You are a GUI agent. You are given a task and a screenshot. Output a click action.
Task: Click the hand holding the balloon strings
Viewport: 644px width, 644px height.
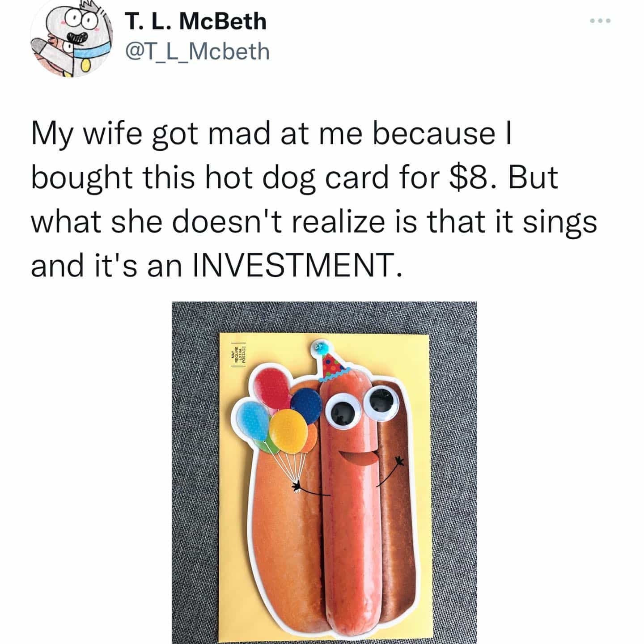[x=297, y=487]
